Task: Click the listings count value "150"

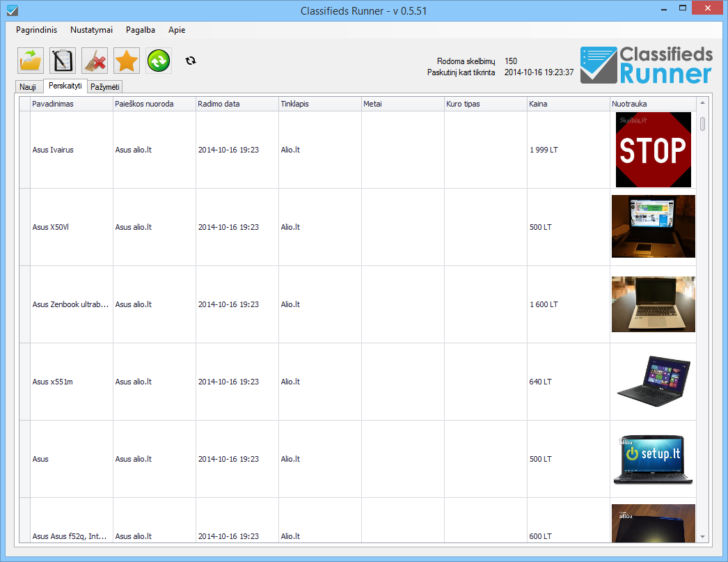Action: click(511, 61)
